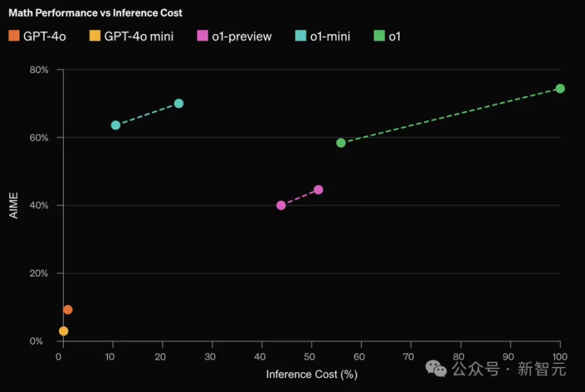Click the "Inference Cost (%)" axis label

coord(311,374)
